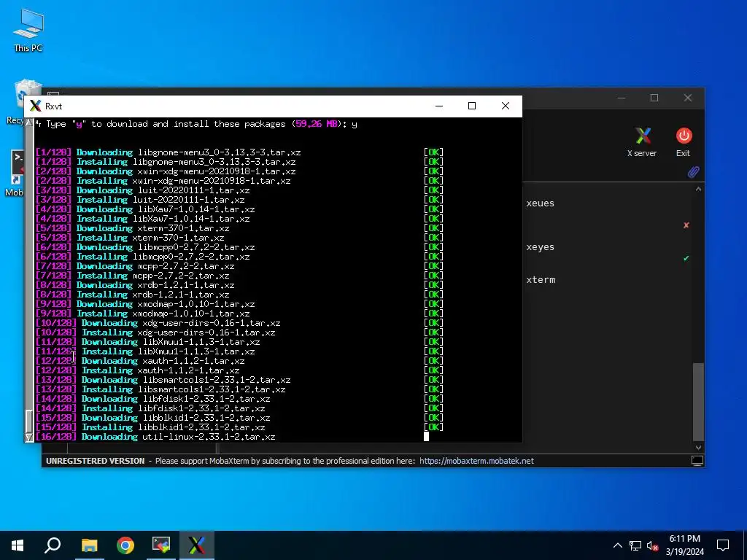747x560 pixels.
Task: Click Rxvt scrollbar up arrow
Action: (29, 122)
